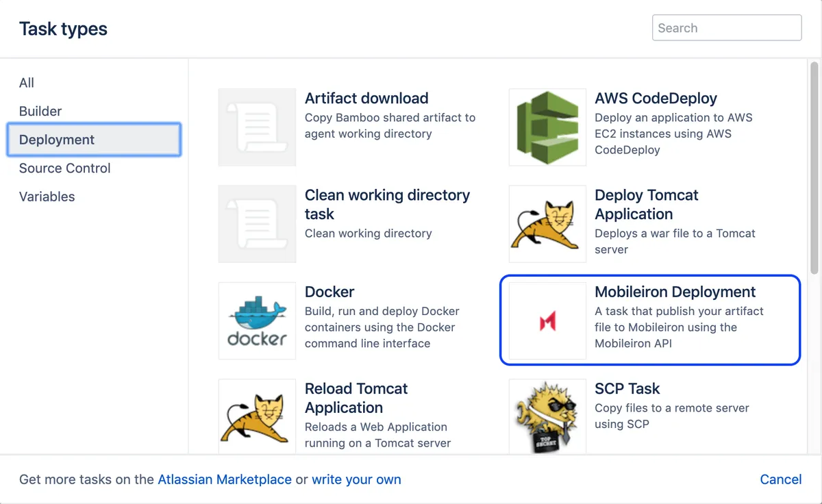Click 'Clean working directory' description under title
The height and width of the screenshot is (504, 822).
pos(368,233)
